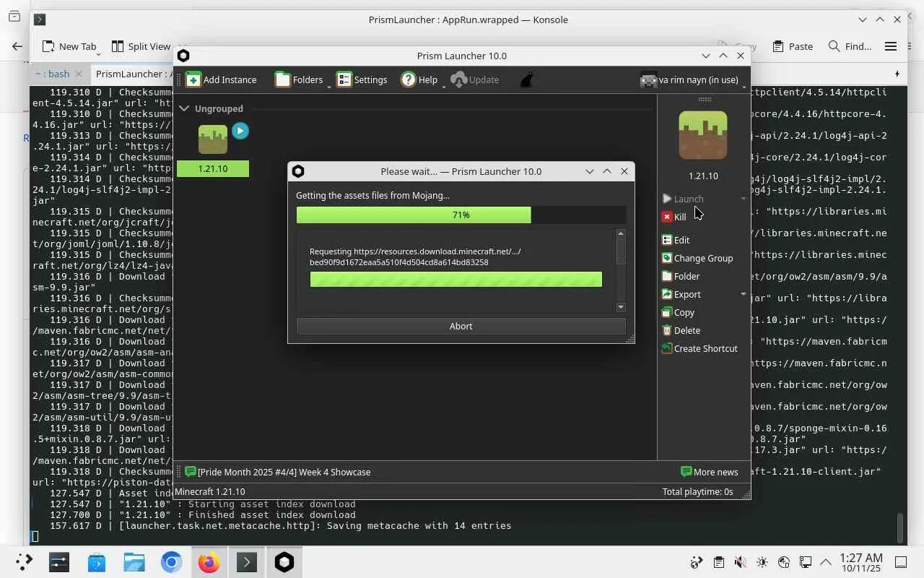The image size is (924, 578).
Task: Copy the selected instance
Action: (x=678, y=312)
